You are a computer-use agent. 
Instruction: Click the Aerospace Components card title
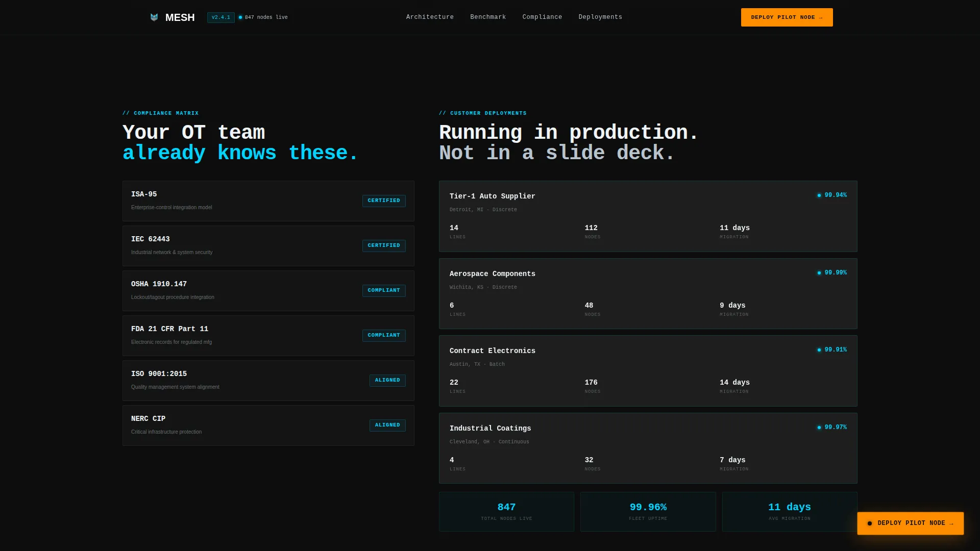coord(492,274)
